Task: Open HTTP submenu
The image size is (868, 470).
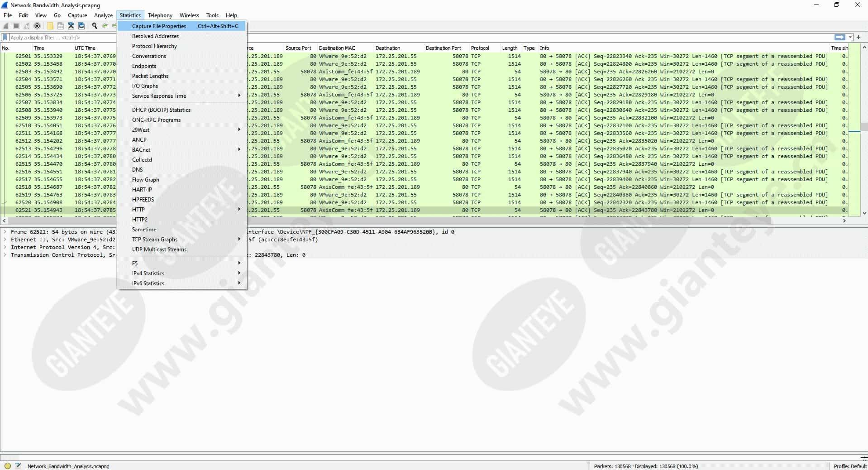Action: pos(181,209)
